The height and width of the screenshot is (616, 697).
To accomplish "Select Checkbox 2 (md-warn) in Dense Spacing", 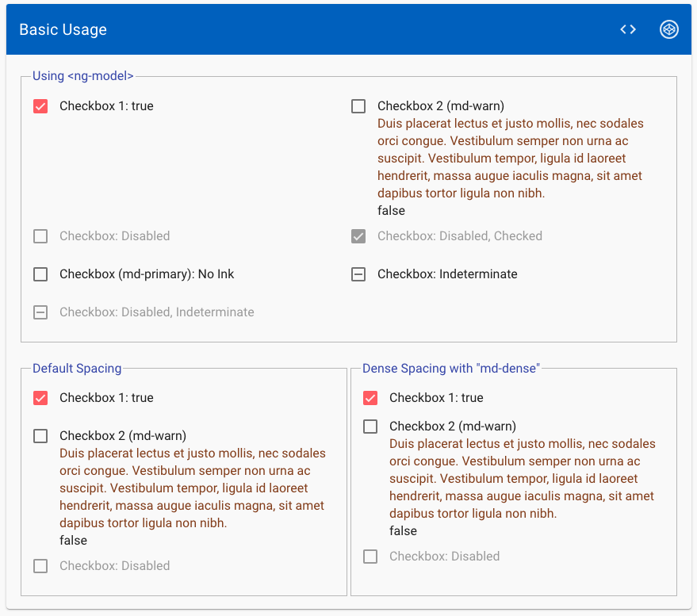I will 370,427.
